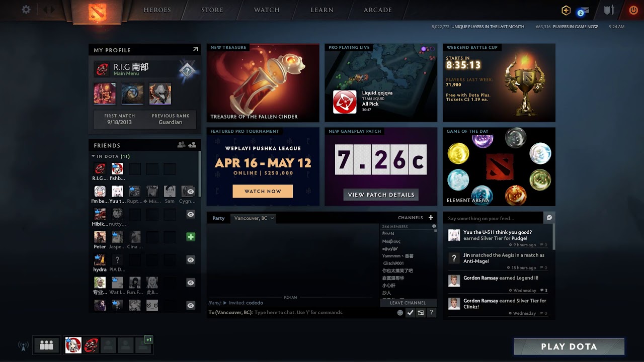Go to the Watch menu
The height and width of the screenshot is (362, 644).
click(x=267, y=10)
